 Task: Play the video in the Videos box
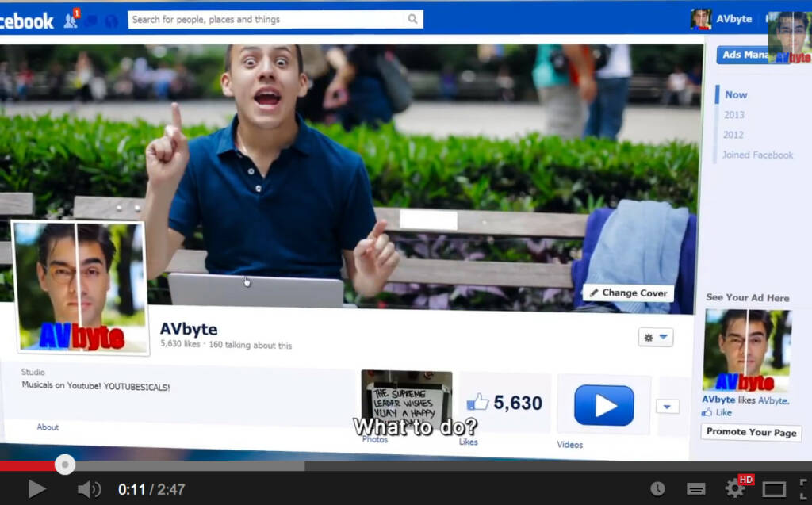click(603, 405)
